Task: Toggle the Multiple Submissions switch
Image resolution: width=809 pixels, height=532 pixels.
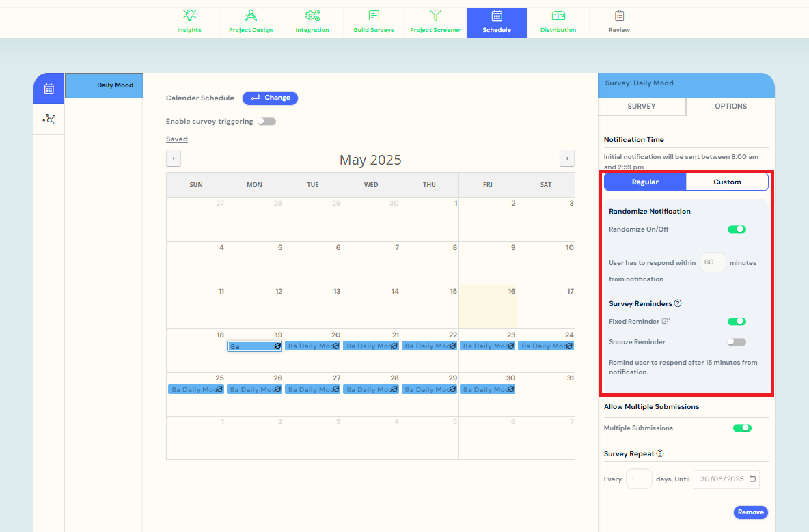Action: point(742,428)
